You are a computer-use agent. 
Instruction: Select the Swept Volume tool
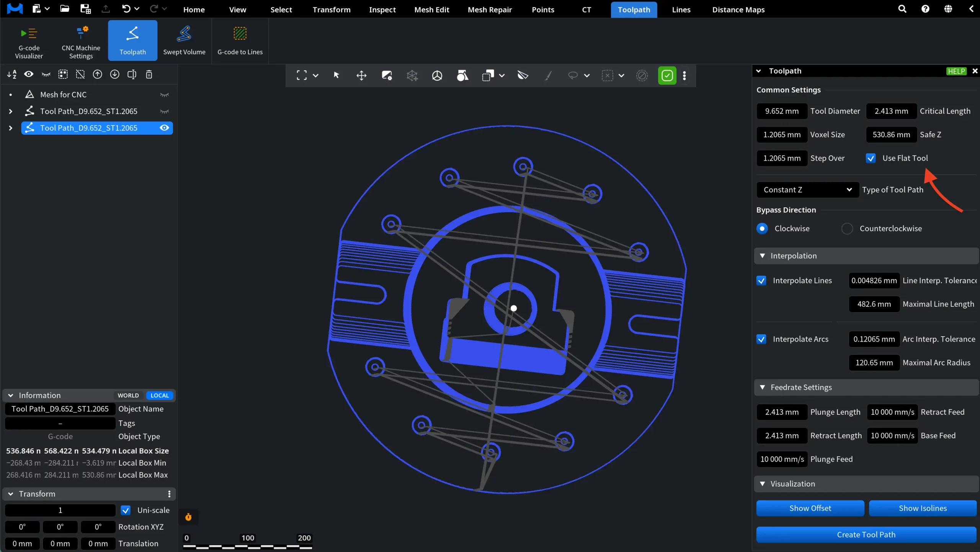[184, 41]
